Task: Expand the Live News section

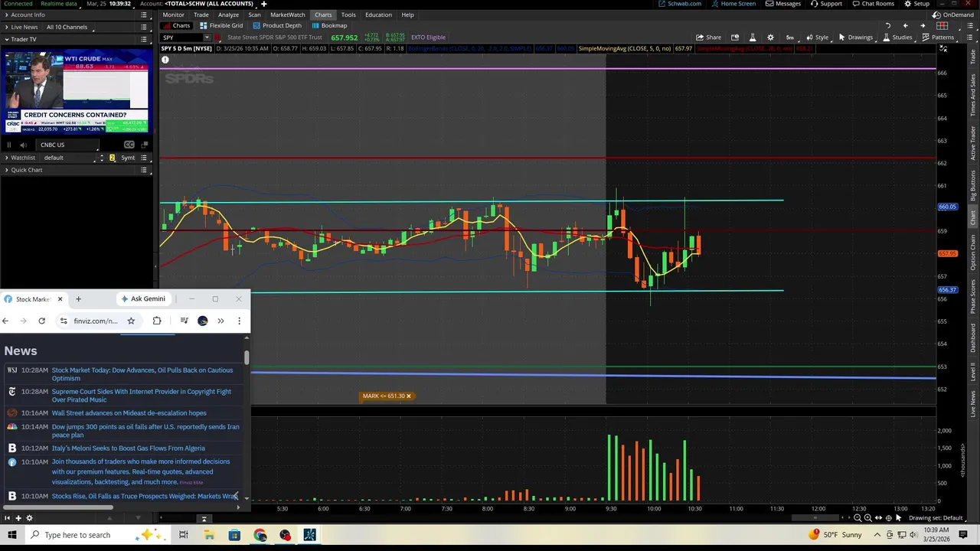Action: (x=6, y=27)
